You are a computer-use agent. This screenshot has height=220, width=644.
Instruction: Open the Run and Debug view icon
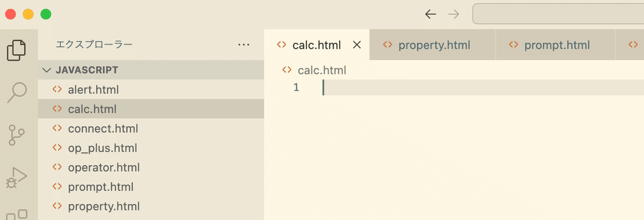click(17, 178)
